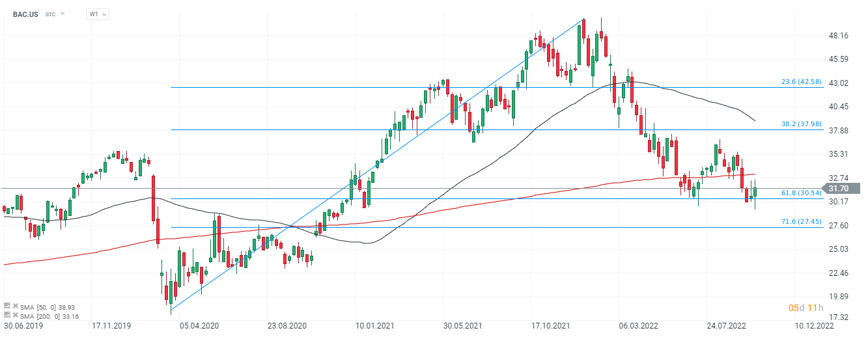Open SMA 50 indicator settings icon
868x337 pixels.
point(7,305)
